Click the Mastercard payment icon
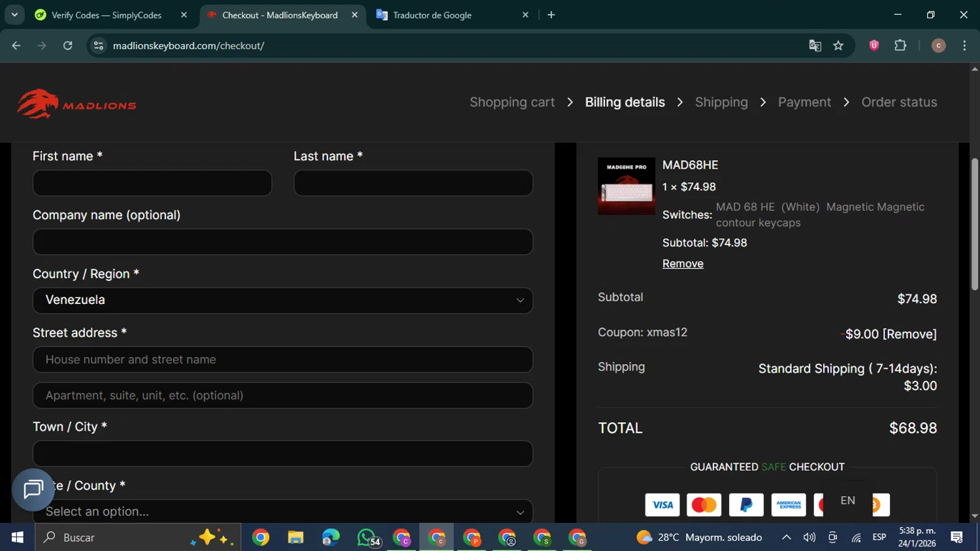980x551 pixels. [704, 505]
